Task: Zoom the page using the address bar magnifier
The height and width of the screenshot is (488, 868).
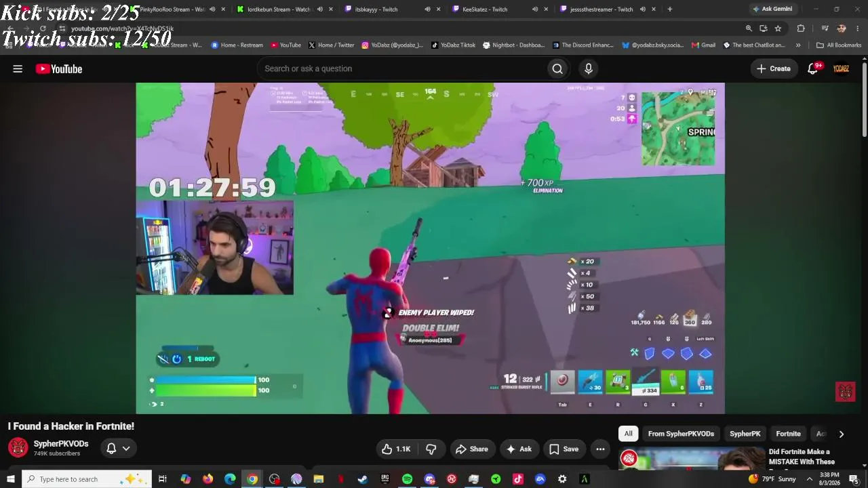Action: point(749,28)
